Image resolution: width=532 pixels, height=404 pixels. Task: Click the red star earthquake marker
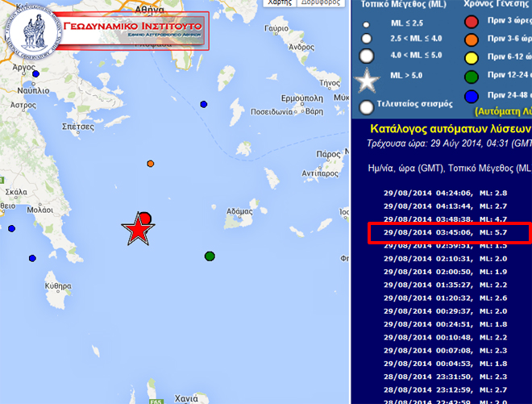tap(138, 229)
